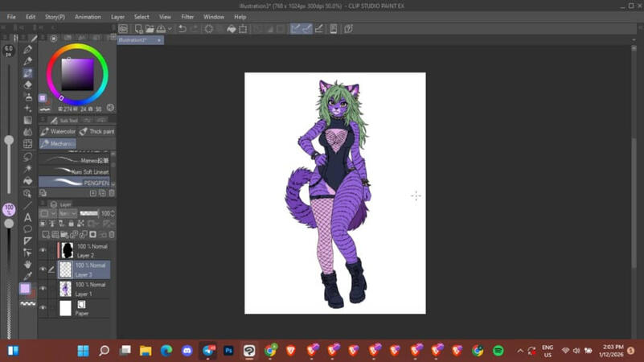Open the Layer panel menu icon

click(x=43, y=204)
